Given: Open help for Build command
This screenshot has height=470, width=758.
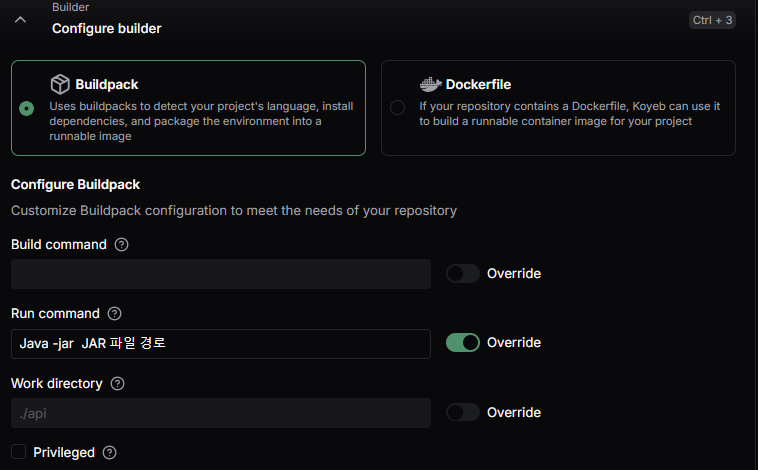Looking at the screenshot, I should coord(121,245).
